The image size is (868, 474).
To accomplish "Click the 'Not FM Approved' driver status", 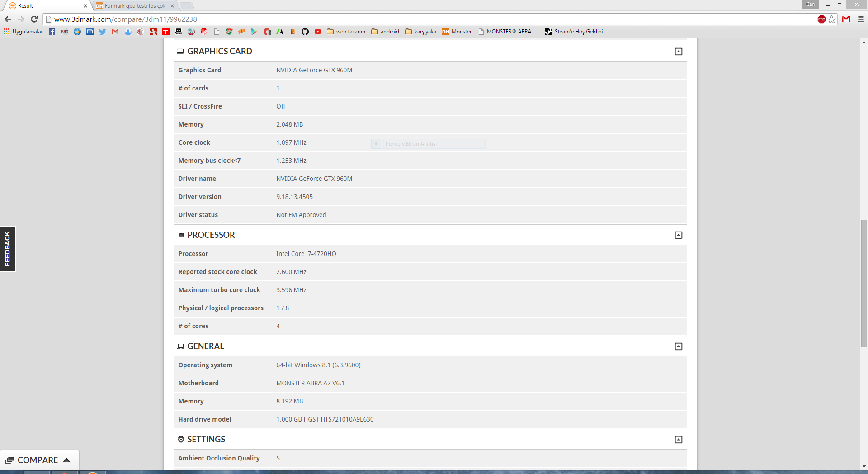I will (x=301, y=215).
